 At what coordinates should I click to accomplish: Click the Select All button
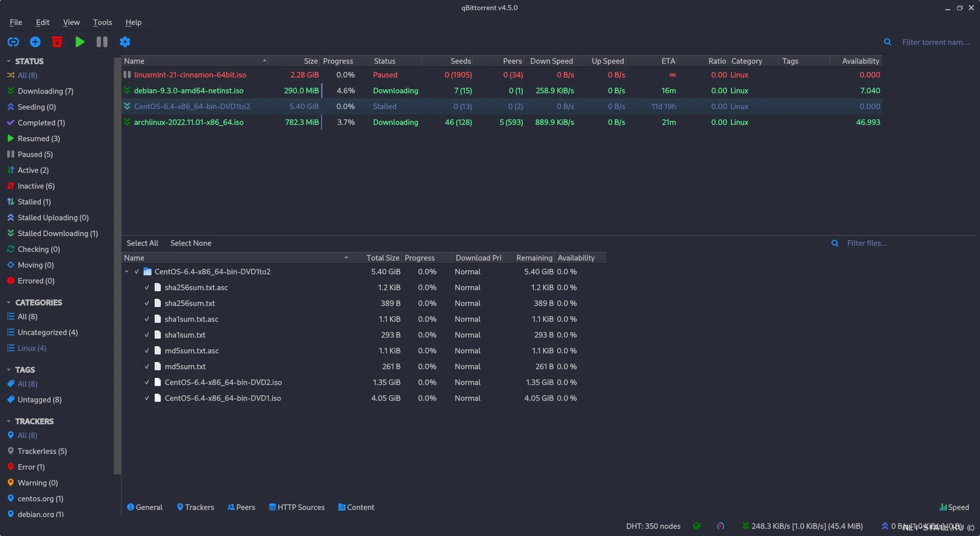pyautogui.click(x=142, y=243)
